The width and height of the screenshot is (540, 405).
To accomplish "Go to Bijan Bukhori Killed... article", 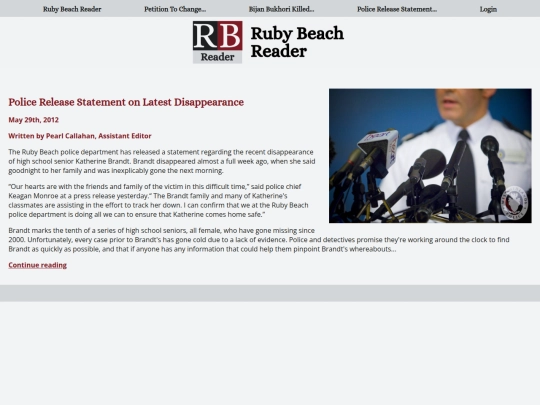I will (x=281, y=9).
